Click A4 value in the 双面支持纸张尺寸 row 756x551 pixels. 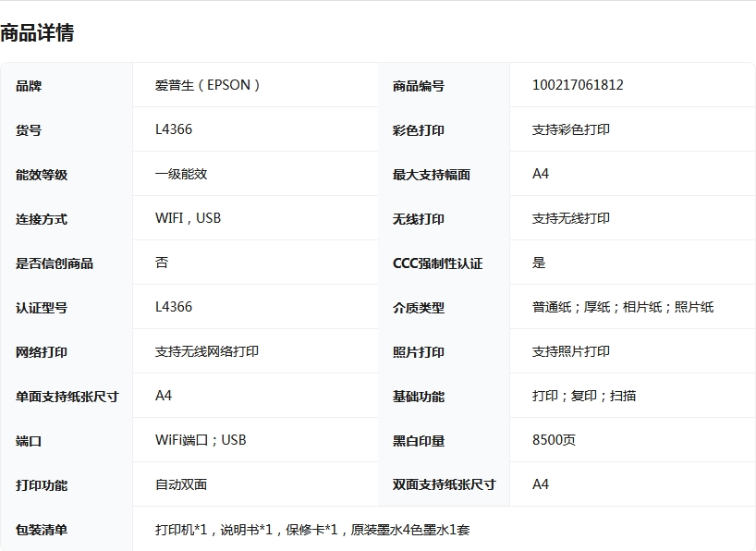541,485
